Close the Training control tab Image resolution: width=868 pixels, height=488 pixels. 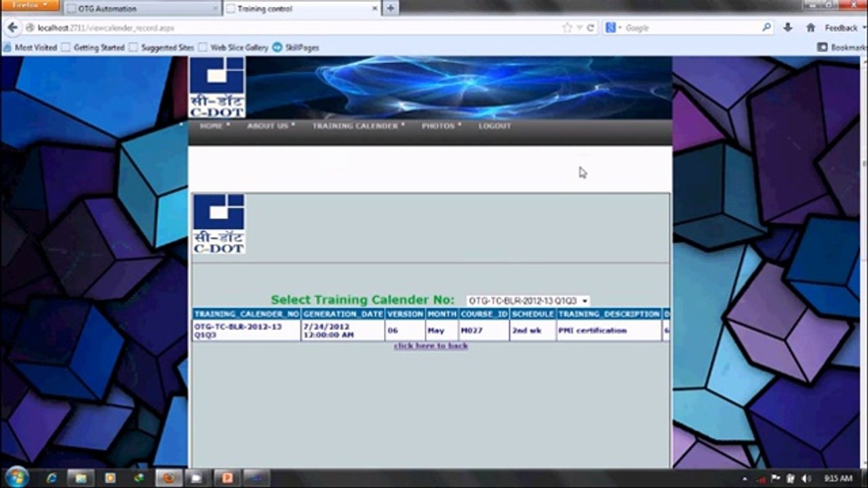tap(375, 9)
